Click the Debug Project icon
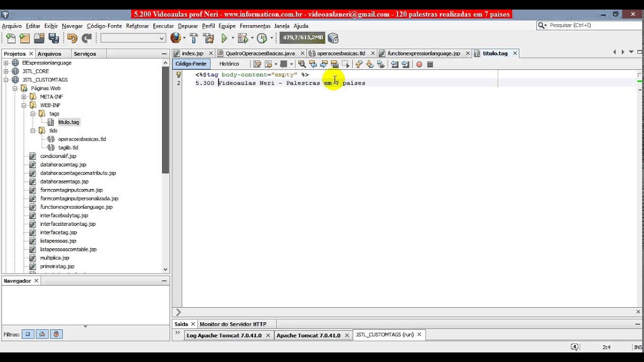This screenshot has width=644, height=362. (x=243, y=38)
